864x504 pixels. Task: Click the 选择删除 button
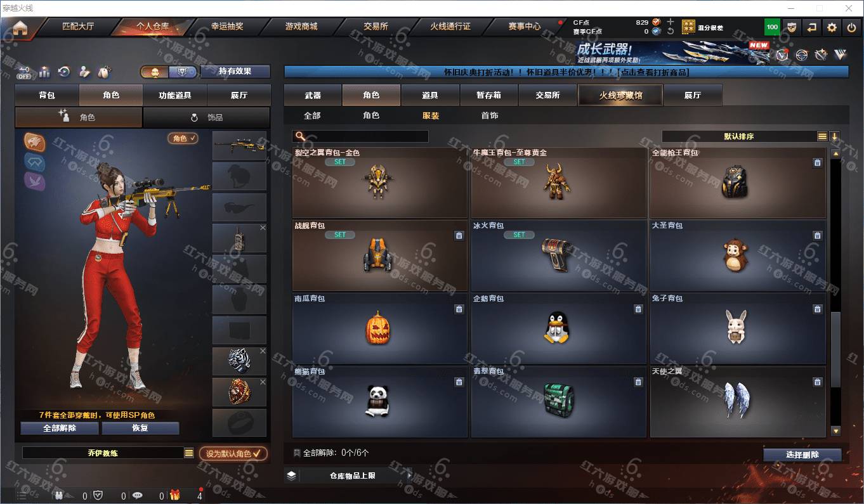pyautogui.click(x=802, y=455)
